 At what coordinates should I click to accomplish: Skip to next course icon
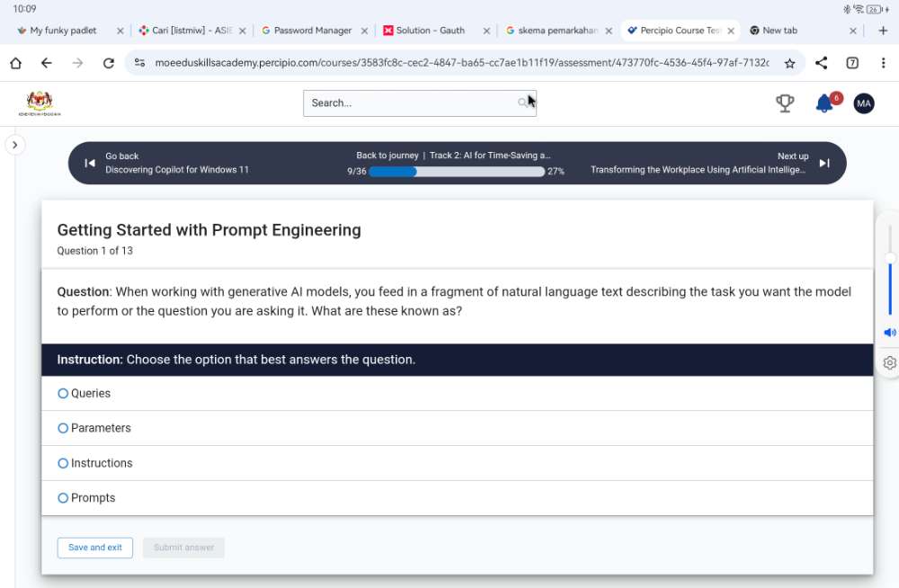[824, 163]
